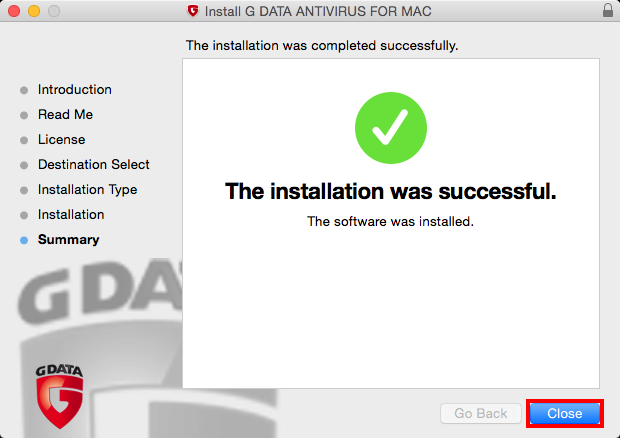Screen dimensions: 620x438
Task: Click the green checkmark success icon
Action: coord(391,128)
